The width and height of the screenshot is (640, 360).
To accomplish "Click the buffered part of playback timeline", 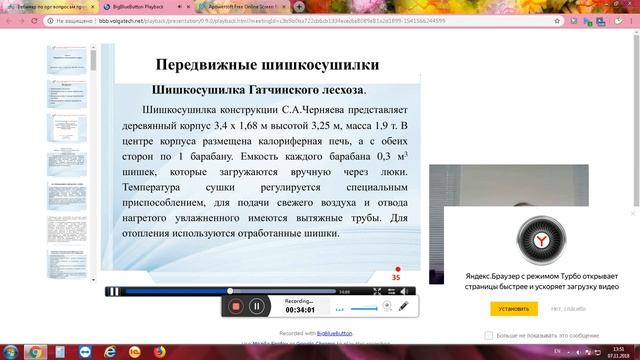I will click(284, 291).
